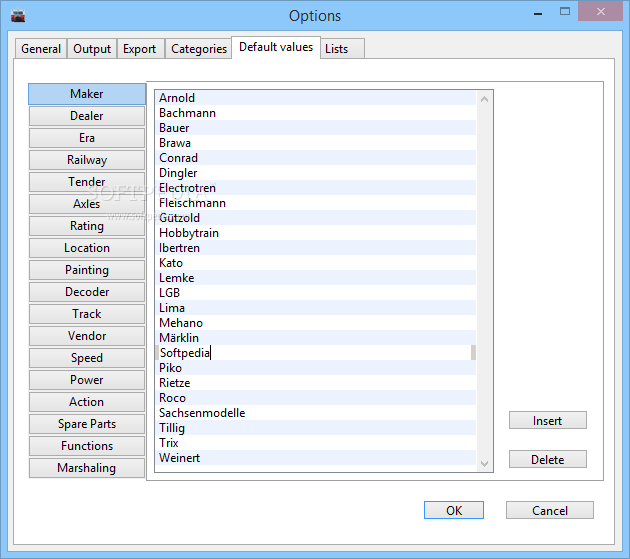Screen dimensions: 630x559
Task: Maximize the Options window
Action: [565, 12]
